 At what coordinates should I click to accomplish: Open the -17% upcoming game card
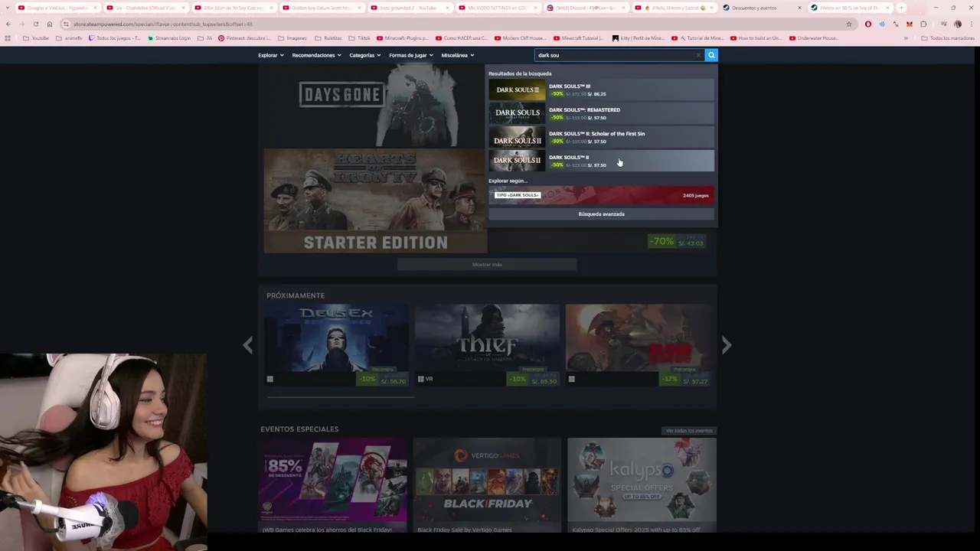(x=638, y=345)
